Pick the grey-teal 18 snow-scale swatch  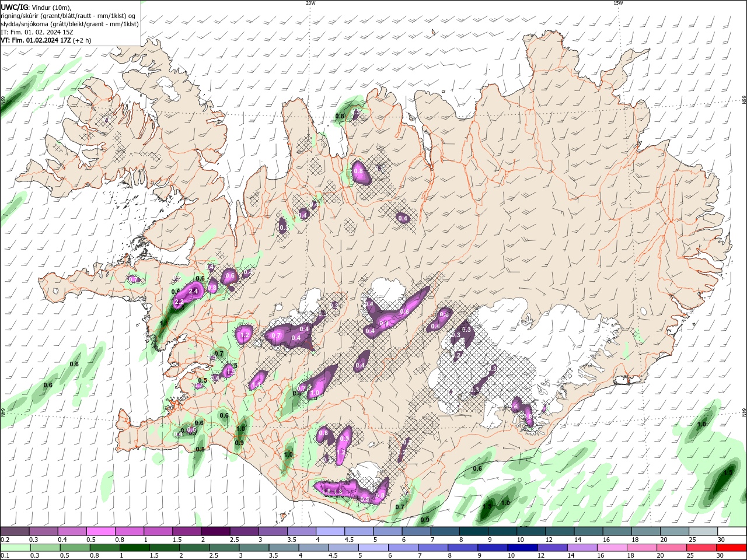coord(646,531)
